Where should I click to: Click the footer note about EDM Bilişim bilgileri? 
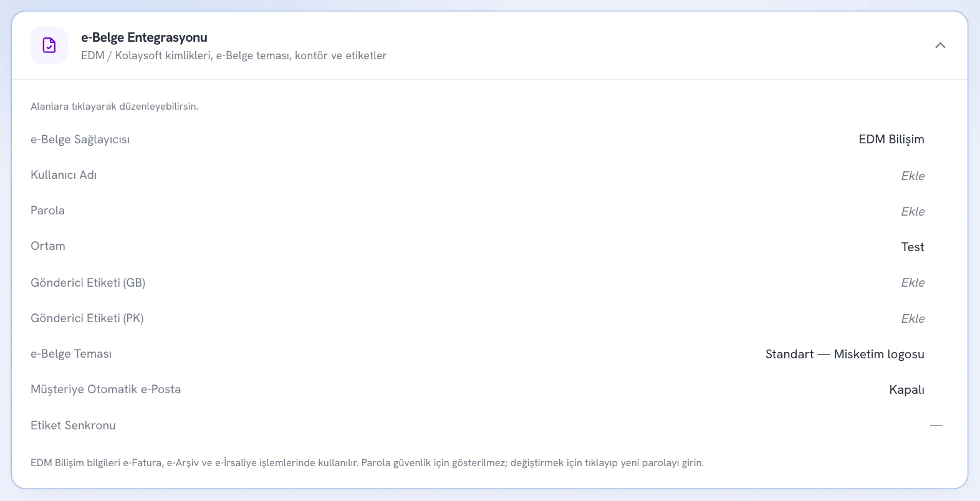pos(367,463)
